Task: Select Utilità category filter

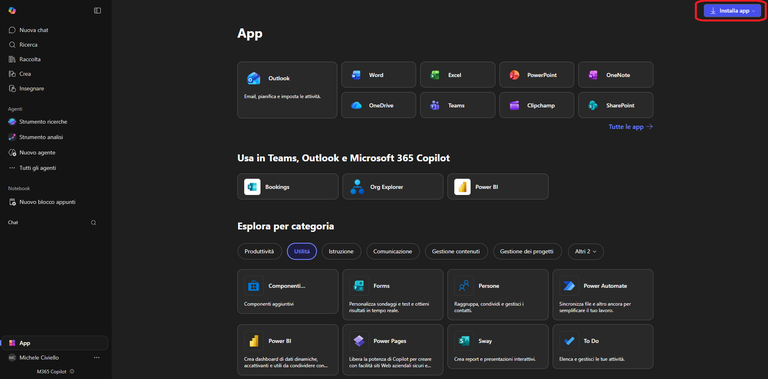Action: 302,251
